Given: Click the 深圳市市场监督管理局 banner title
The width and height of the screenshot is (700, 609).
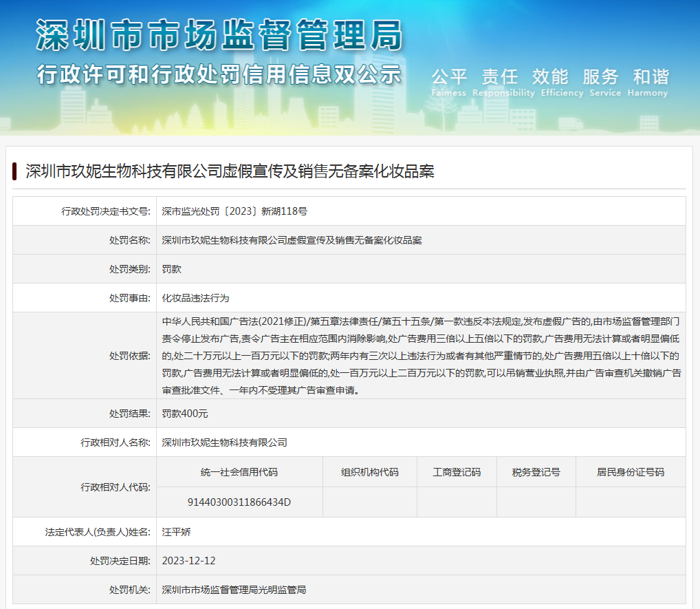Looking at the screenshot, I should [219, 34].
